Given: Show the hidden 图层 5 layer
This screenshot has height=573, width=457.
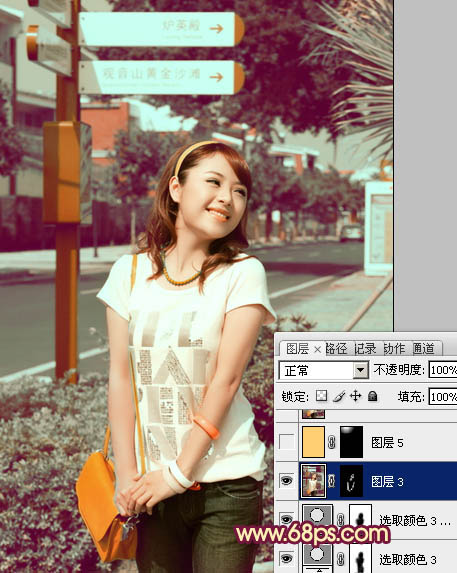Looking at the screenshot, I should 286,442.
